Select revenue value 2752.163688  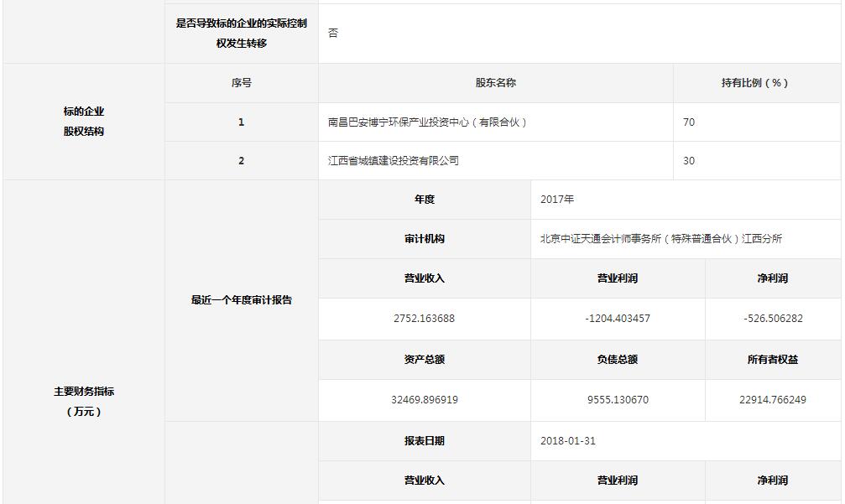tap(424, 319)
